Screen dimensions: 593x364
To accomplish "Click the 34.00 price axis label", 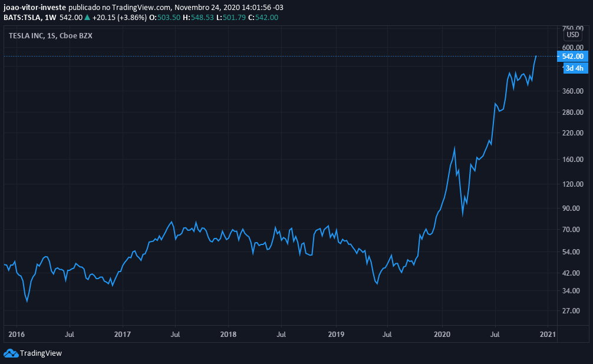I will [x=571, y=291].
